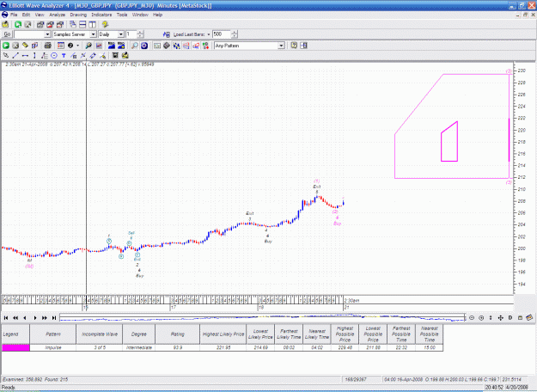The width and height of the screenshot is (537, 392).
Task: Click the magnifier zoom icon
Action: (135, 46)
